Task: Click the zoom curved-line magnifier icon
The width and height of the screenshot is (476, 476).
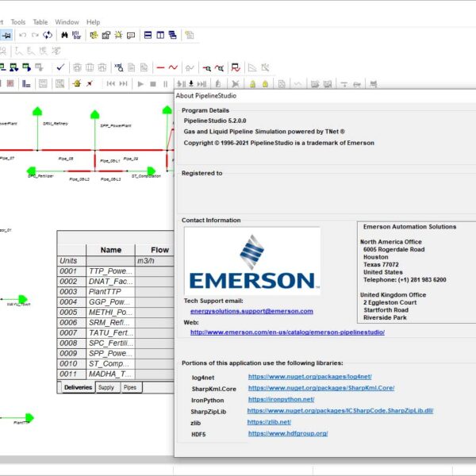Action: (x=220, y=68)
